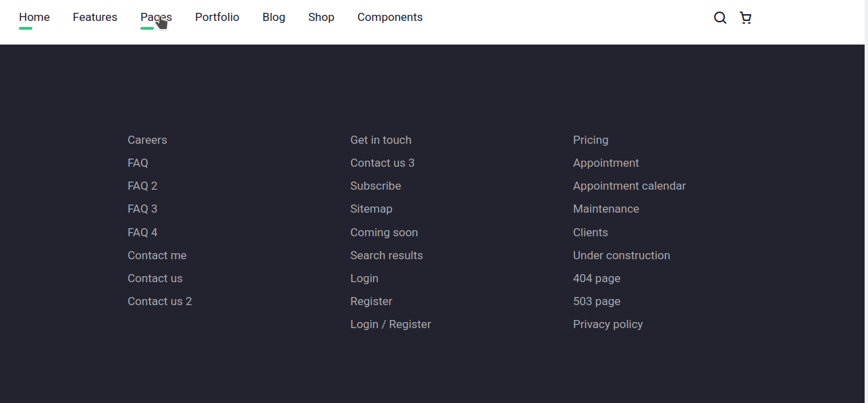
Task: Go to the Contact us 2 link
Action: [160, 301]
